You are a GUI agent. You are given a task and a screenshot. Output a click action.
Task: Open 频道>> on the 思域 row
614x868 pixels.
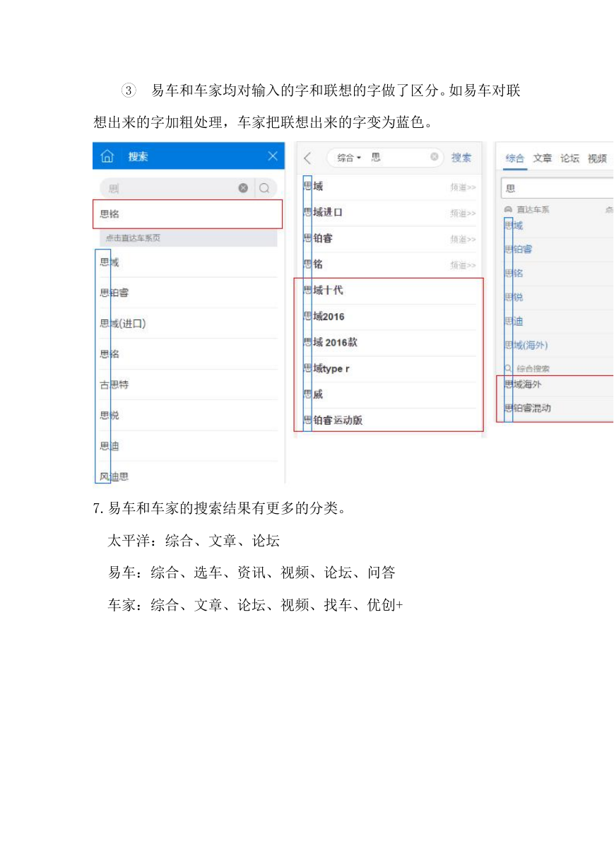click(x=463, y=187)
